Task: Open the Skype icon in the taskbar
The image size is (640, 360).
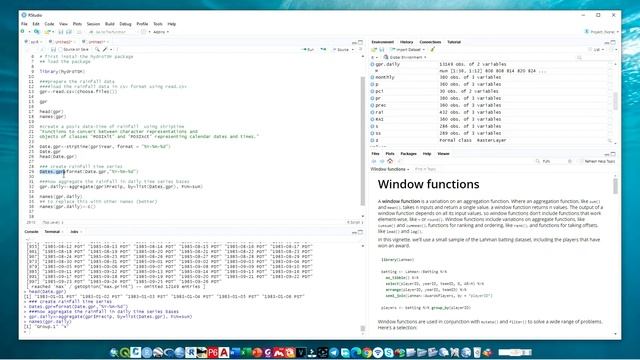Action: pyautogui.click(x=389, y=352)
